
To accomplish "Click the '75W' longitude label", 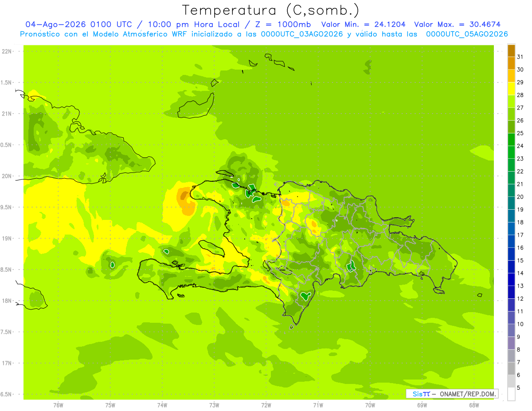I will [110, 405].
